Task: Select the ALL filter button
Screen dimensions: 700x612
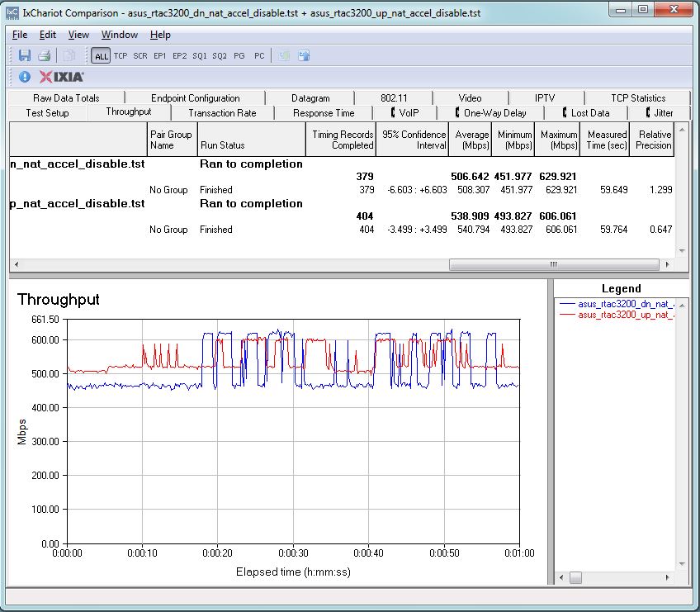Action: 101,56
